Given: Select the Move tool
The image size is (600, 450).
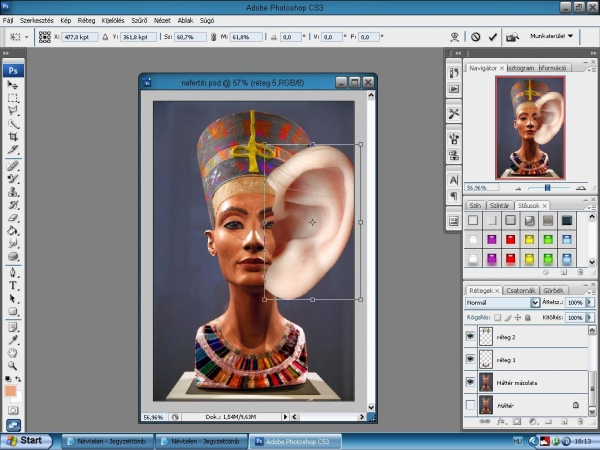Looking at the screenshot, I should (13, 85).
